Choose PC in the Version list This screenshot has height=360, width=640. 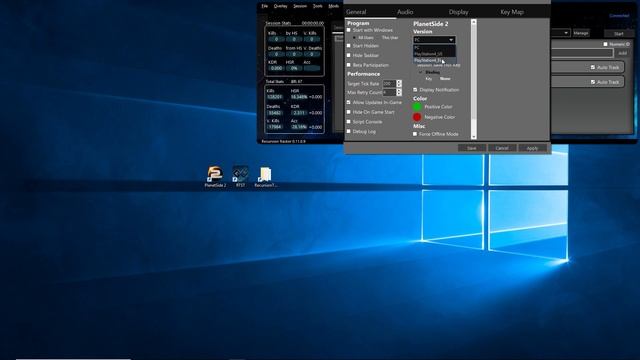(x=434, y=48)
